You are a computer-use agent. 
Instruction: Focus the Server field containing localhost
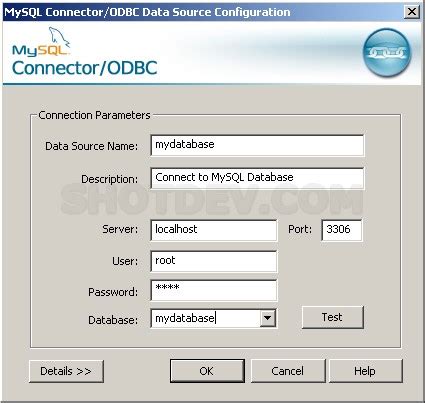[x=214, y=230]
